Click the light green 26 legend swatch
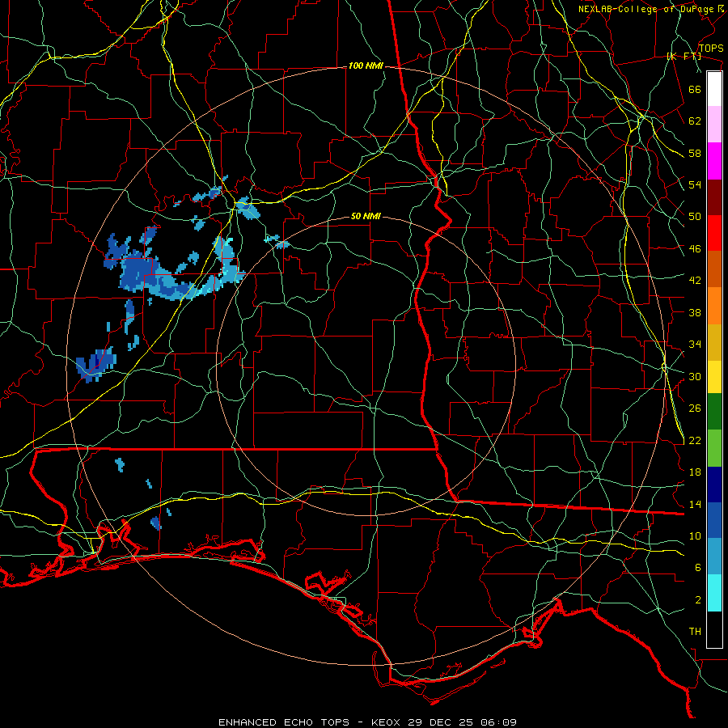This screenshot has height=728, width=728. pyautogui.click(x=714, y=448)
